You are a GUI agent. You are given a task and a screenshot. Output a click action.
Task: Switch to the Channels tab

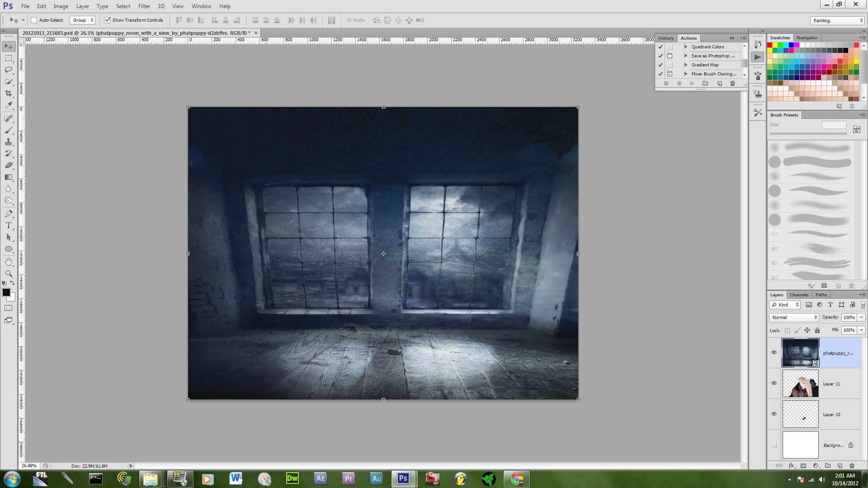click(799, 295)
